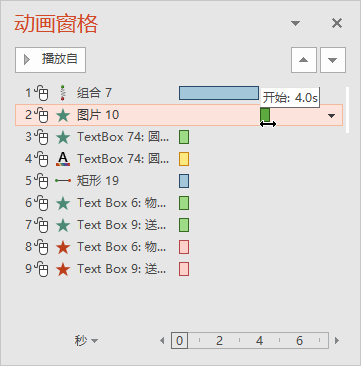
Task: Open the 动画窗格 pane options arrow
Action: 295,23
